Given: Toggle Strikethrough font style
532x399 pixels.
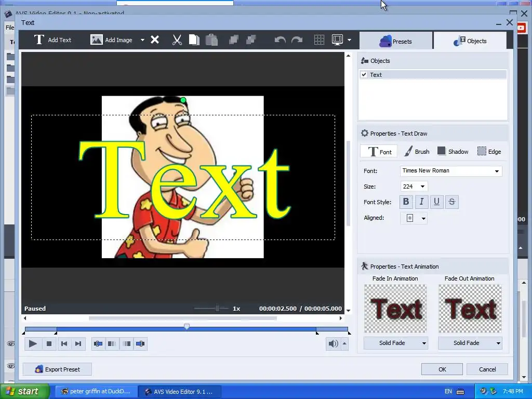Looking at the screenshot, I should [451, 202].
